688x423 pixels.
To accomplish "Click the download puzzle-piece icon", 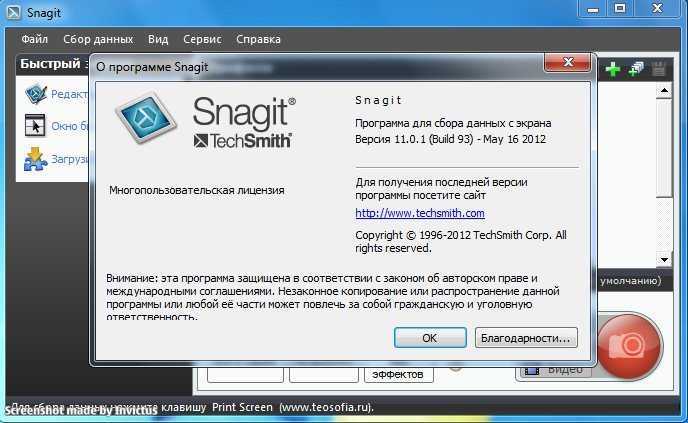I will tap(35, 159).
